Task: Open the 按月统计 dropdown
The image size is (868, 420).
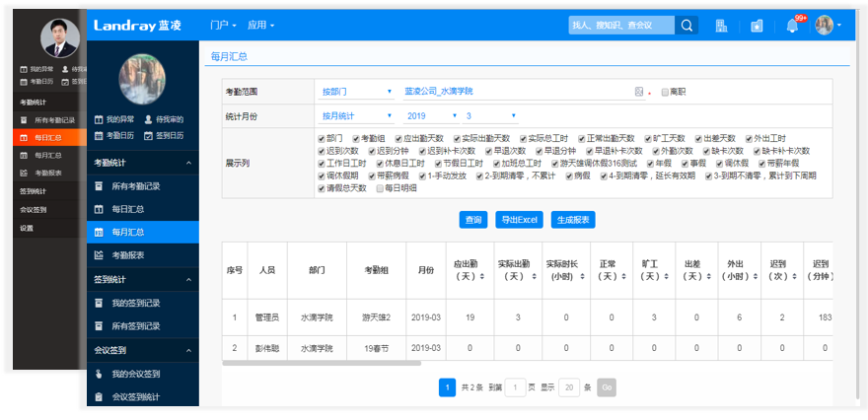Action: coord(356,116)
